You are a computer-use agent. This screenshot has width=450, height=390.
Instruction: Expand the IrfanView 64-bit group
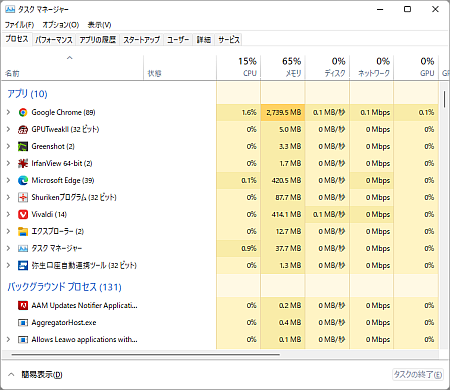click(x=8, y=163)
